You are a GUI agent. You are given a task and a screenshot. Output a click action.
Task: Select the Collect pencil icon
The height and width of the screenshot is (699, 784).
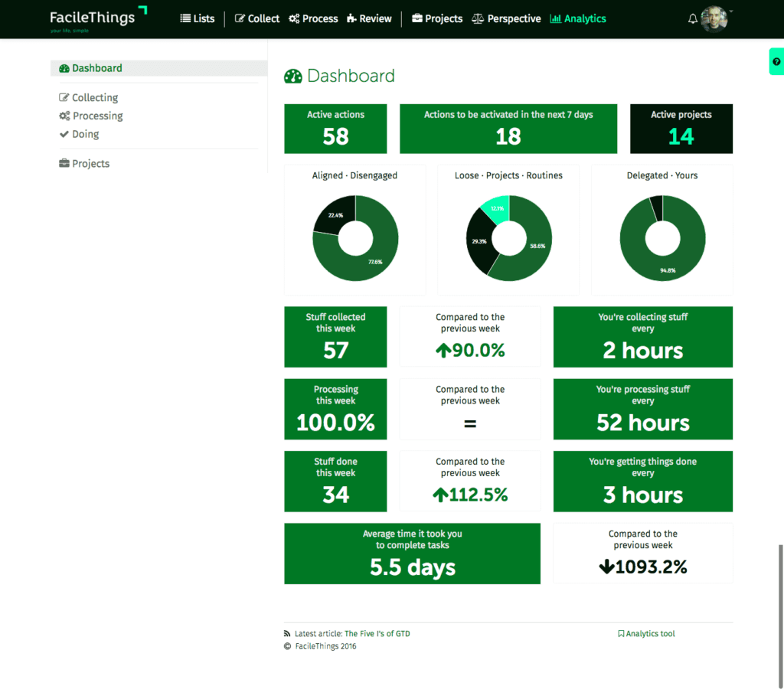tap(240, 18)
